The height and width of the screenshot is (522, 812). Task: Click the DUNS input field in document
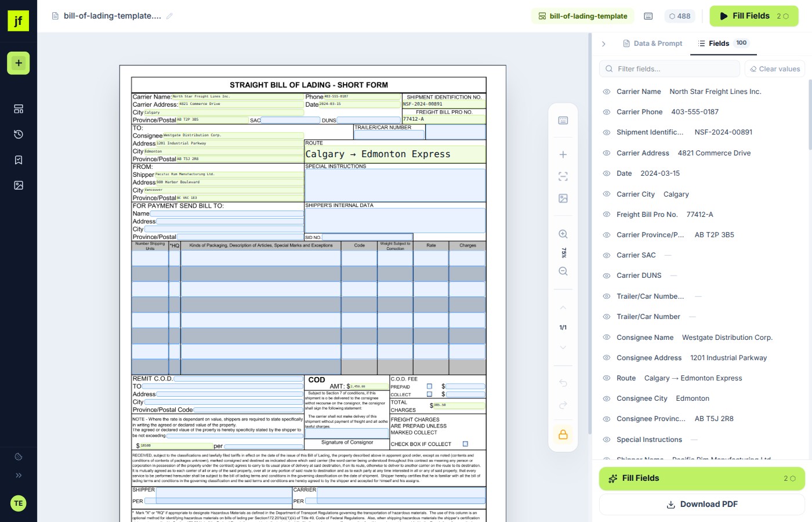tap(369, 120)
